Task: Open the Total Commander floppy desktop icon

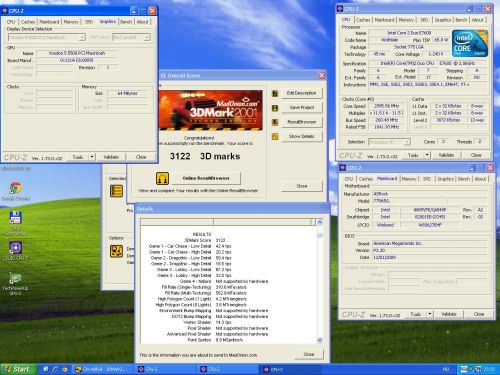Action: [x=15, y=218]
